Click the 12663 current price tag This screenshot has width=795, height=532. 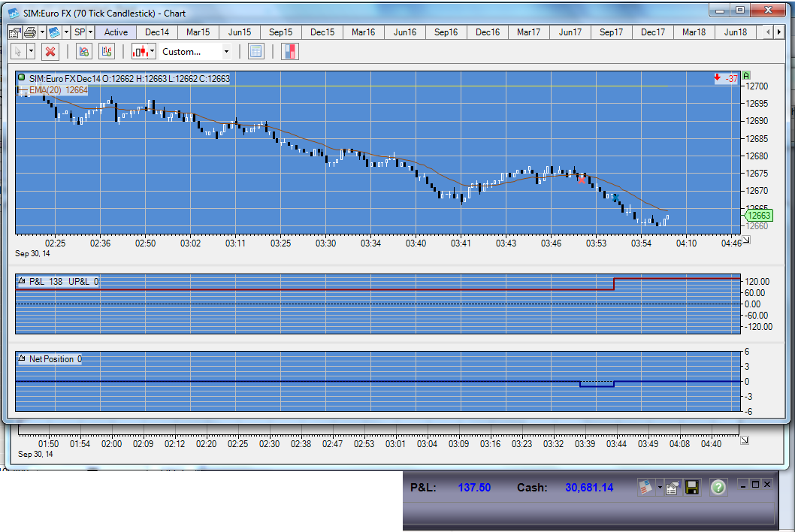coord(758,216)
